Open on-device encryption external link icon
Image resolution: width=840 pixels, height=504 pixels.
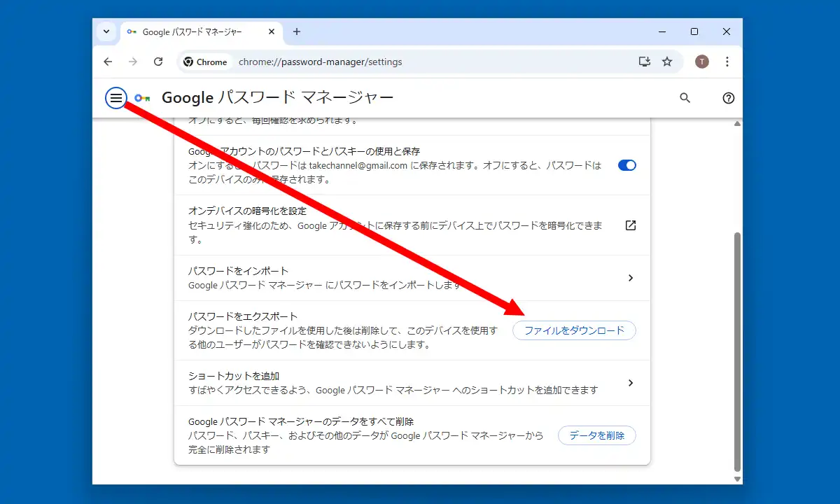(631, 225)
